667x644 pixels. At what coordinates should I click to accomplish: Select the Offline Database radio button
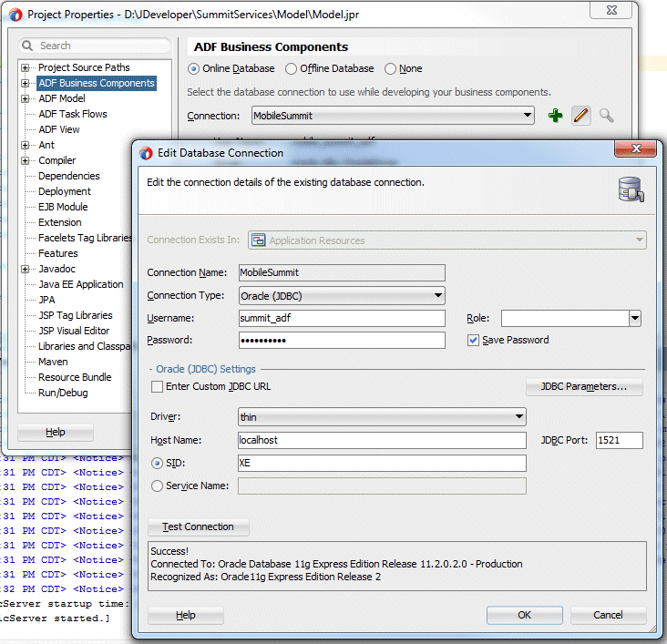[291, 69]
